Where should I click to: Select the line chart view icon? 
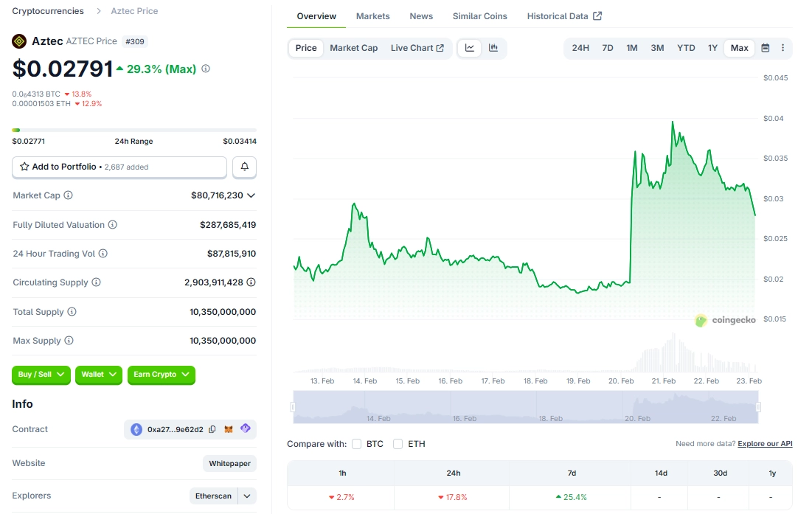pyautogui.click(x=470, y=48)
